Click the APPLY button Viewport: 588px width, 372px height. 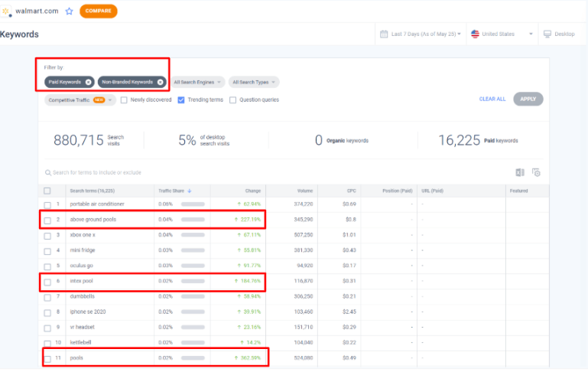coord(528,99)
